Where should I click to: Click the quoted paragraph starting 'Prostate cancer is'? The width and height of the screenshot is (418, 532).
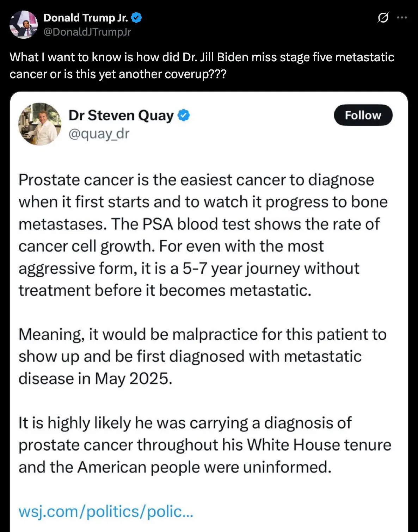[203, 235]
